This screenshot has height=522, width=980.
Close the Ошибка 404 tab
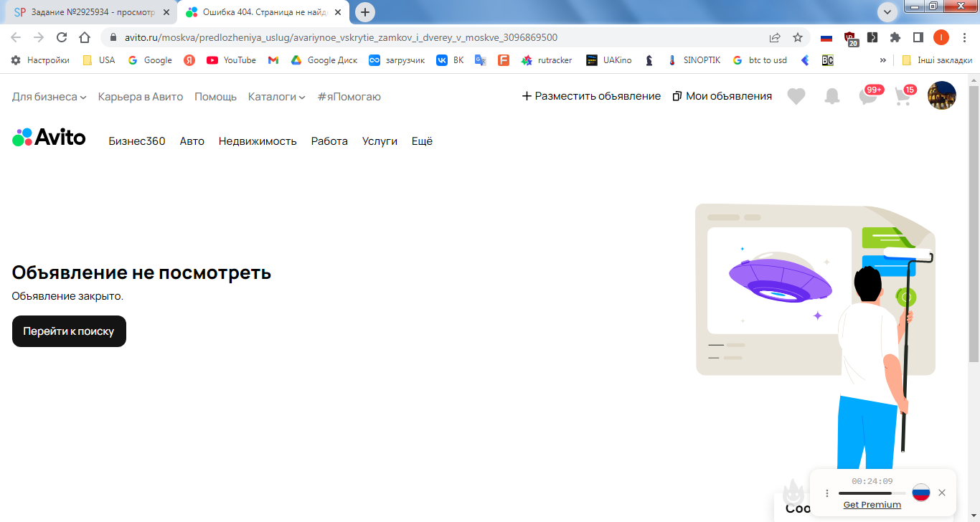[x=338, y=12]
